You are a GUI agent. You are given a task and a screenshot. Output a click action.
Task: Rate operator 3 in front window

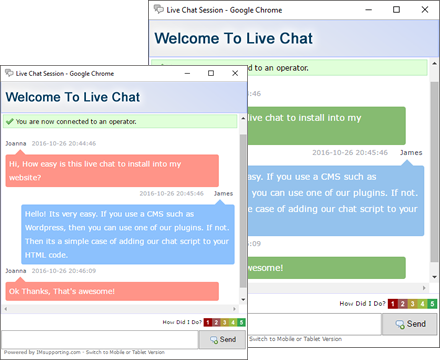tap(224, 322)
